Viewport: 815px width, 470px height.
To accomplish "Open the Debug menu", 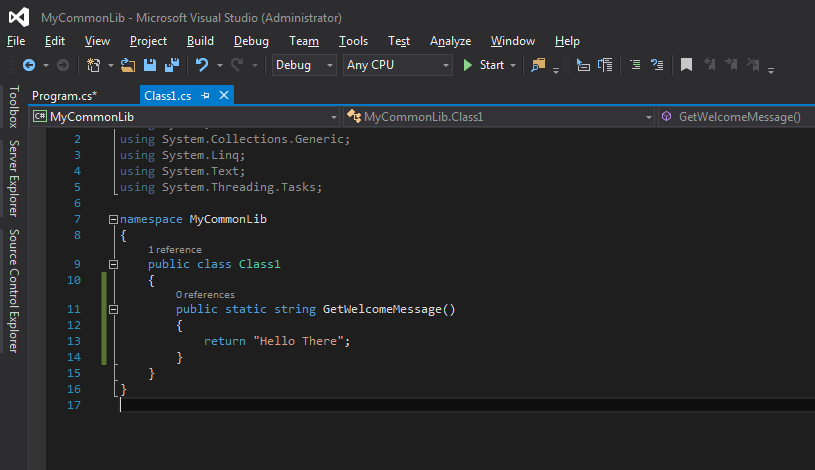I will coord(251,41).
